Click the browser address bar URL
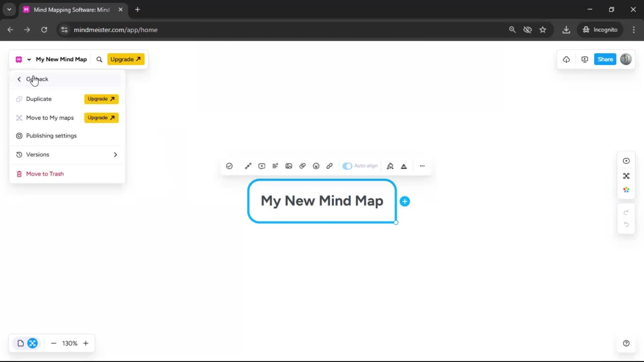This screenshot has height=362, width=644. [x=116, y=30]
